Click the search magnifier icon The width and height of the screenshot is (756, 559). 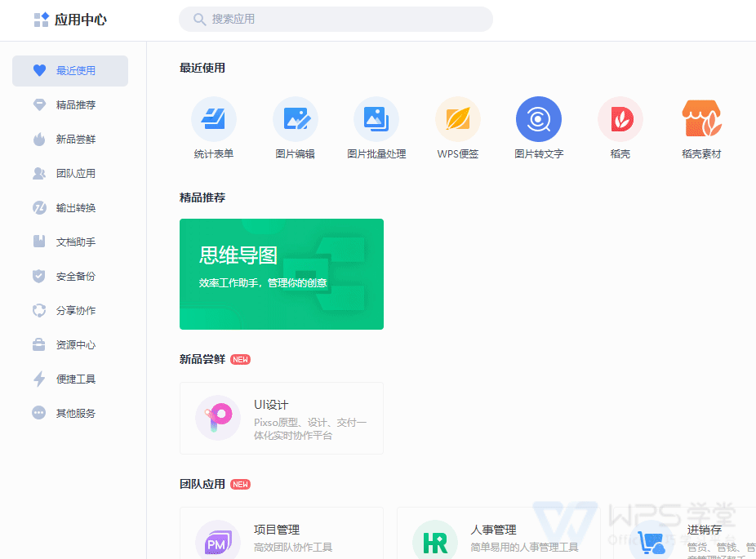tap(199, 20)
